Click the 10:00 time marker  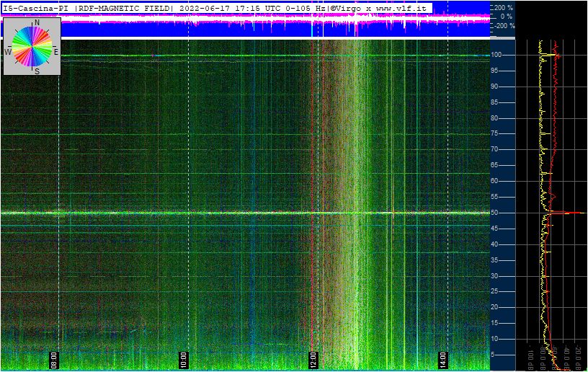pyautogui.click(x=184, y=358)
